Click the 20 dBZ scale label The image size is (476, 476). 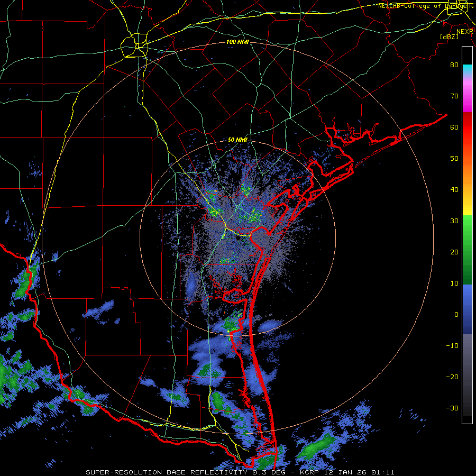[454, 252]
